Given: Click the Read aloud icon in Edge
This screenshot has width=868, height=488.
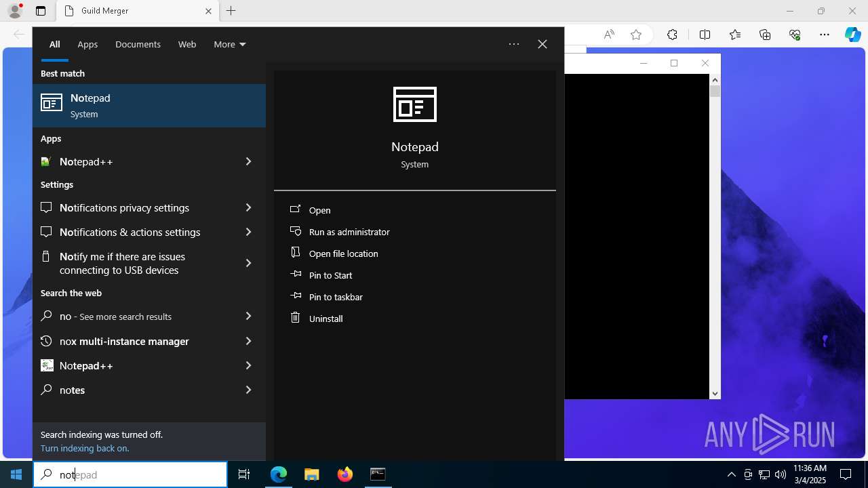Looking at the screenshot, I should tap(609, 35).
